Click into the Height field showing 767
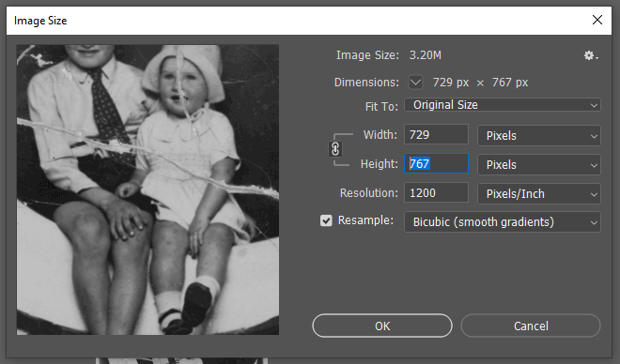This screenshot has width=620, height=364. (x=436, y=163)
